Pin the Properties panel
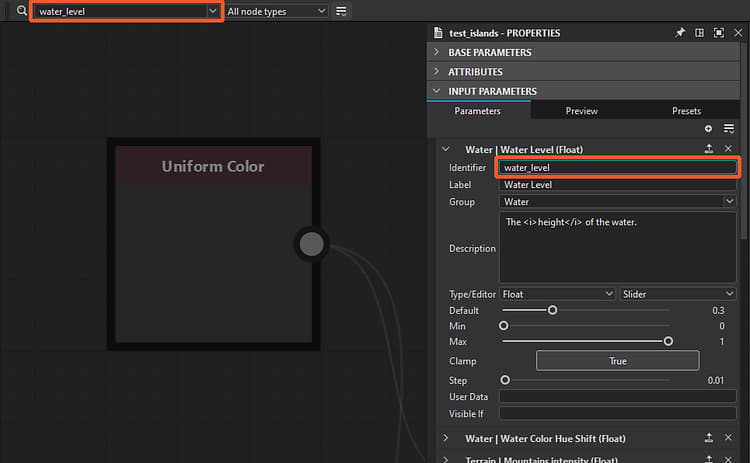Image resolution: width=750 pixels, height=463 pixels. [x=680, y=33]
